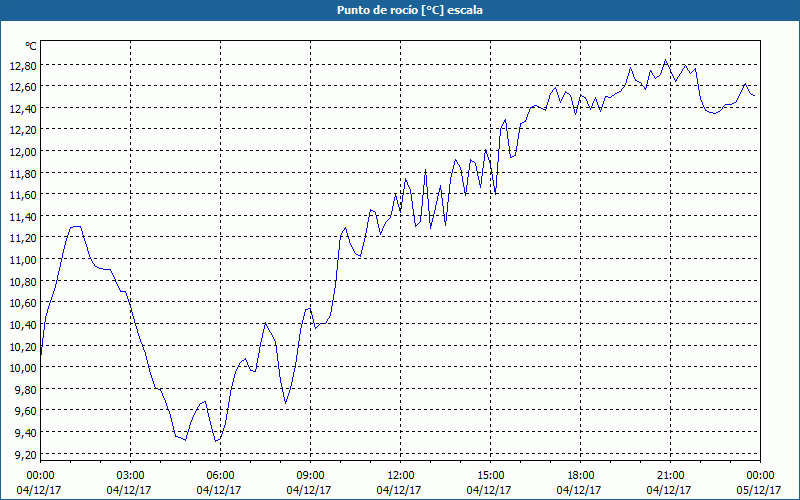Click the 12,20 y-axis label

coord(23,130)
